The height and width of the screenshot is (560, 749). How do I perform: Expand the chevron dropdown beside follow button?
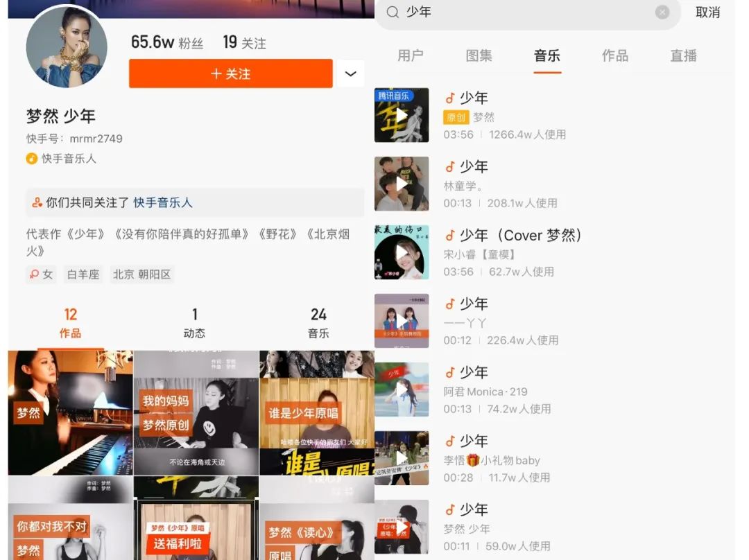tap(351, 73)
